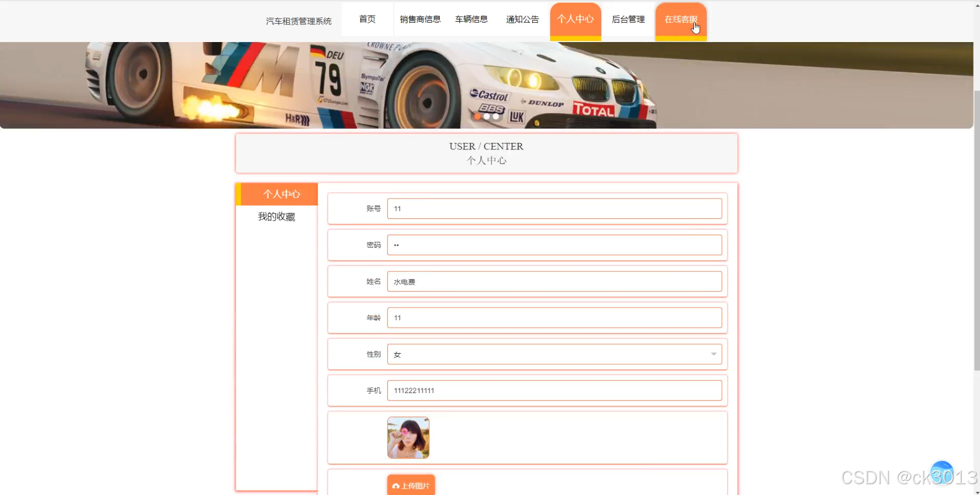980x495 pixels.
Task: Open the 销售商信息 menu item
Action: point(420,19)
